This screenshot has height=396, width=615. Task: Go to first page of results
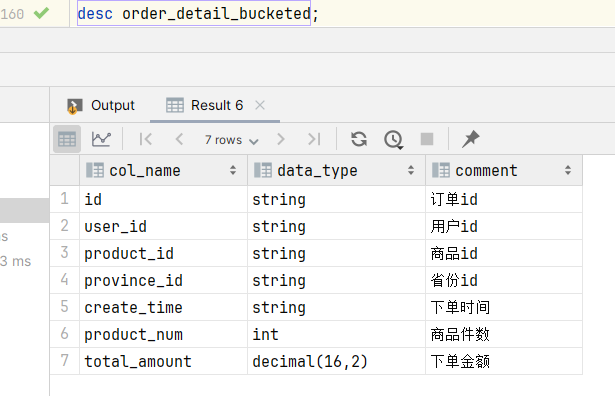[146, 139]
